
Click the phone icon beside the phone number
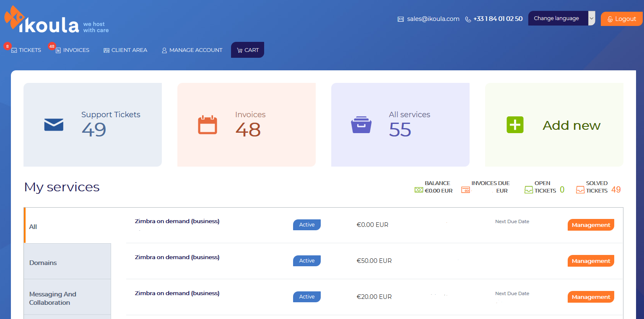point(468,19)
